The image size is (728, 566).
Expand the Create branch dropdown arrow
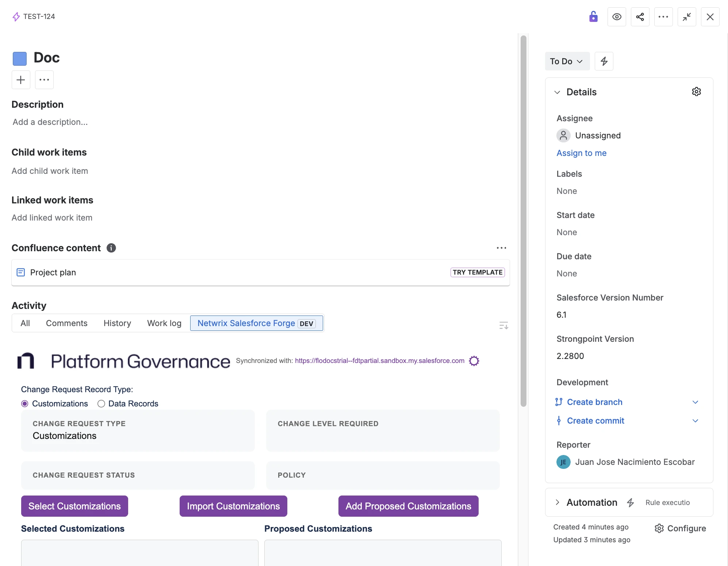point(695,402)
